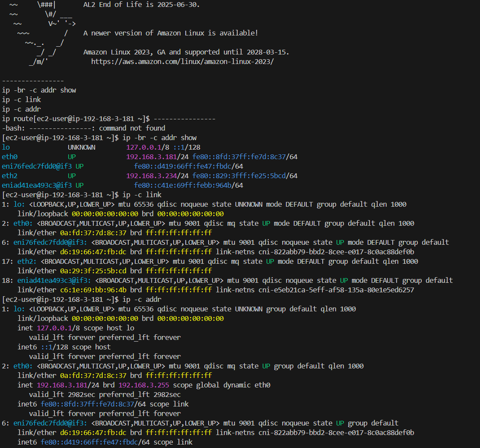Click the prompt line running 'ip -c addr'
This screenshot has height=448, width=480.
coord(82,299)
